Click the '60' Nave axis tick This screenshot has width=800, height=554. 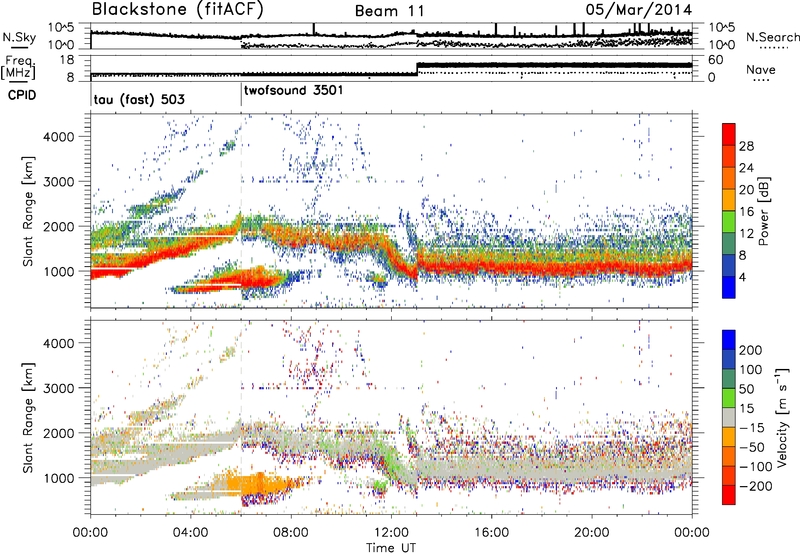click(716, 60)
